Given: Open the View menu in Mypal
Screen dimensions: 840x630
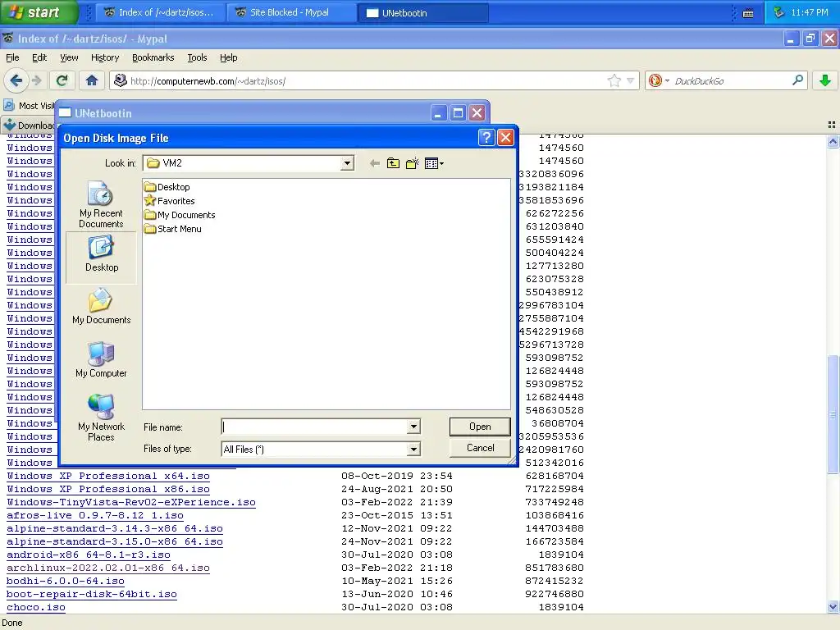Looking at the screenshot, I should (69, 57).
